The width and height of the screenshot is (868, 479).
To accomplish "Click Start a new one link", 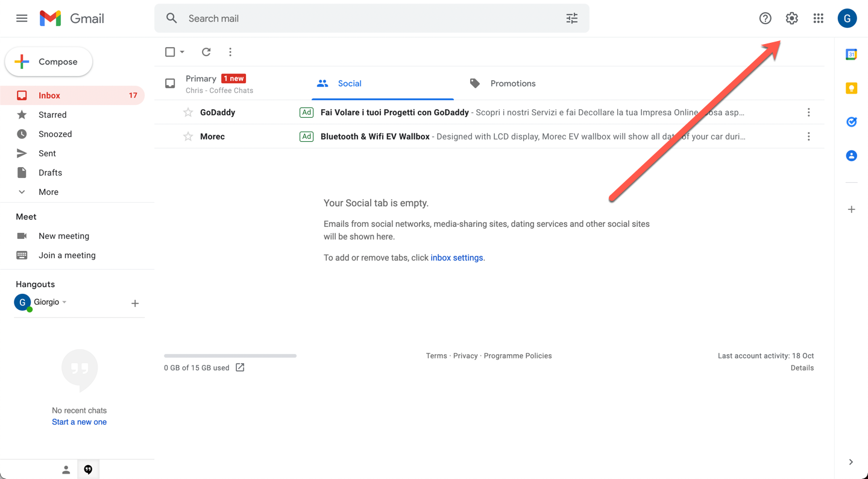I will tap(79, 422).
